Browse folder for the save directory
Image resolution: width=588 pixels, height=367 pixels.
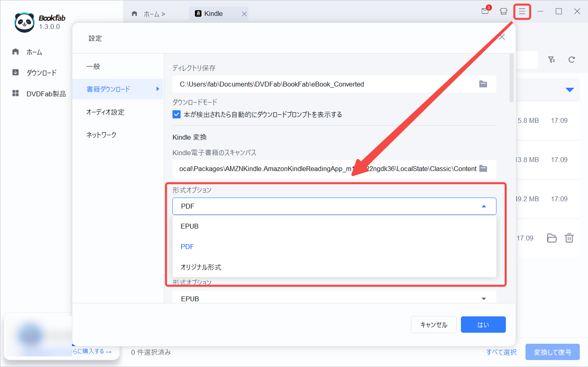pyautogui.click(x=483, y=84)
